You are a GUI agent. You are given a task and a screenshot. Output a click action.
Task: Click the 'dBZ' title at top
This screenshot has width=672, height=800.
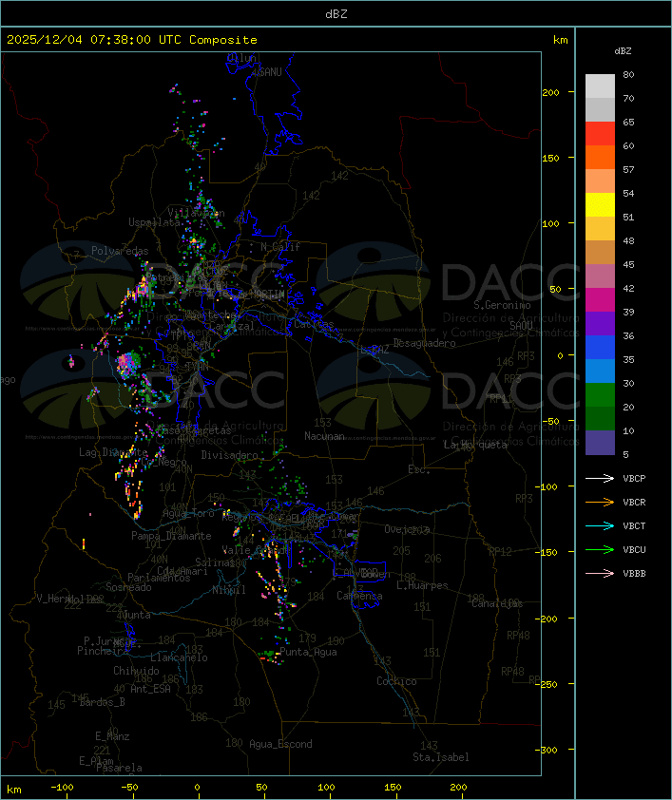click(336, 14)
